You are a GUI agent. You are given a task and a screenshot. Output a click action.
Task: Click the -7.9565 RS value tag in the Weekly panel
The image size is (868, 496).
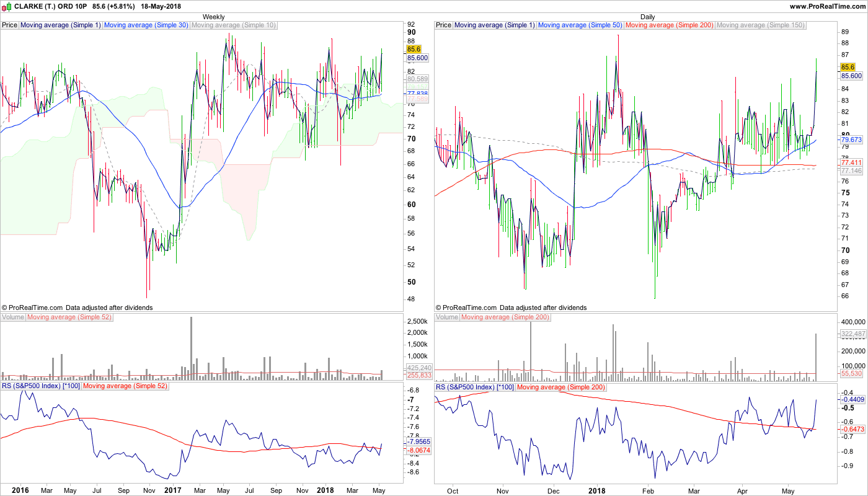[418, 442]
